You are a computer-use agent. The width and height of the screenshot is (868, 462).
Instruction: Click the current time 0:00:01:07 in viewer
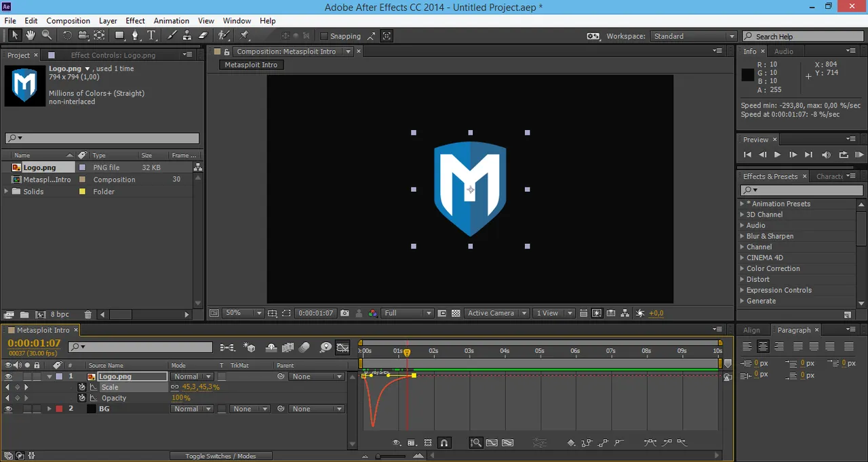(x=316, y=313)
